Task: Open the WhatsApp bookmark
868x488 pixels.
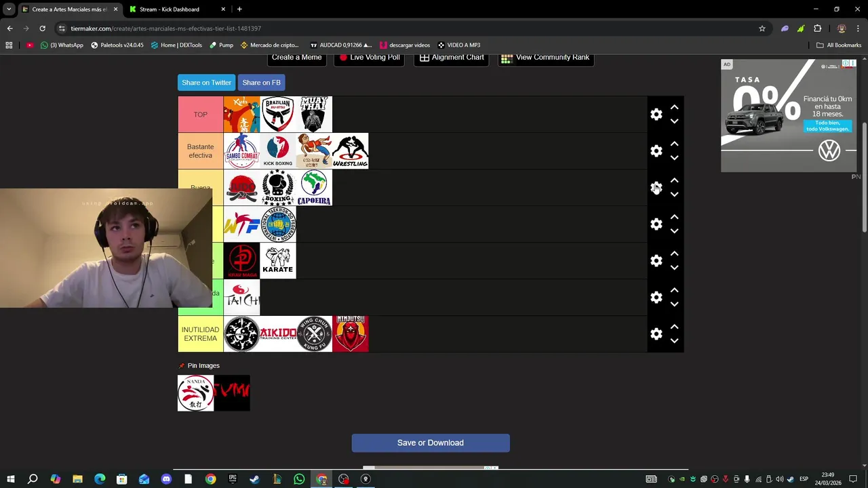Action: (62, 45)
